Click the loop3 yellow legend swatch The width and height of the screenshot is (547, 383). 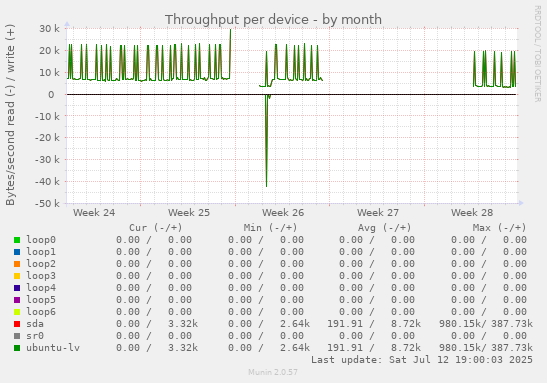(x=17, y=276)
